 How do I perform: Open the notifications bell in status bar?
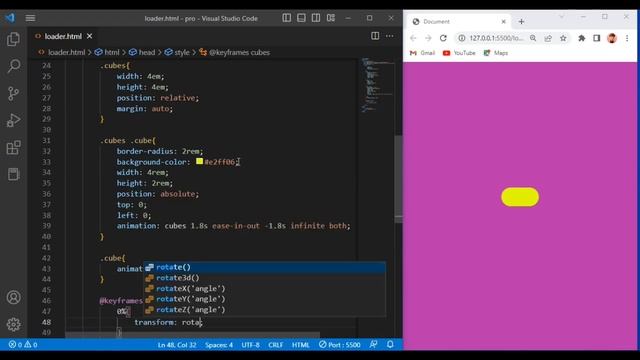tap(390, 344)
